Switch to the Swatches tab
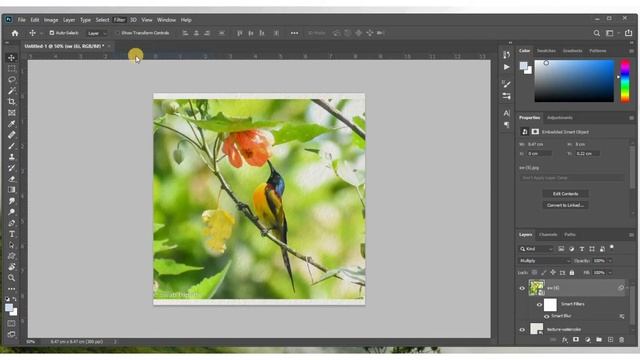The image size is (640, 360). (546, 51)
